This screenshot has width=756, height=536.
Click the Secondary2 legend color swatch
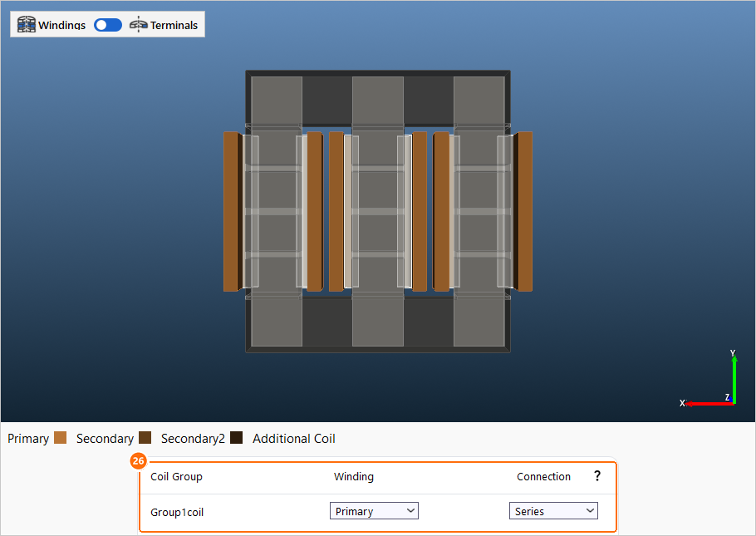pos(236,438)
